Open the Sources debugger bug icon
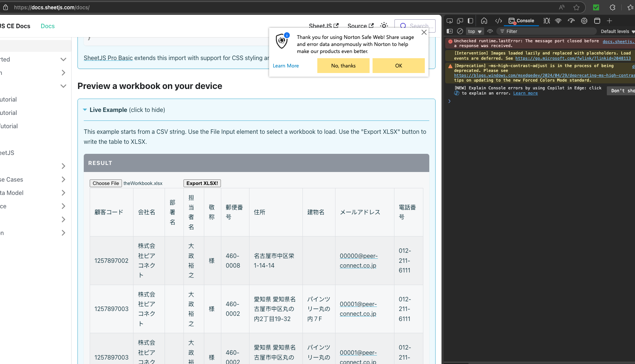Screen dimensions: 635x364 tap(546, 21)
